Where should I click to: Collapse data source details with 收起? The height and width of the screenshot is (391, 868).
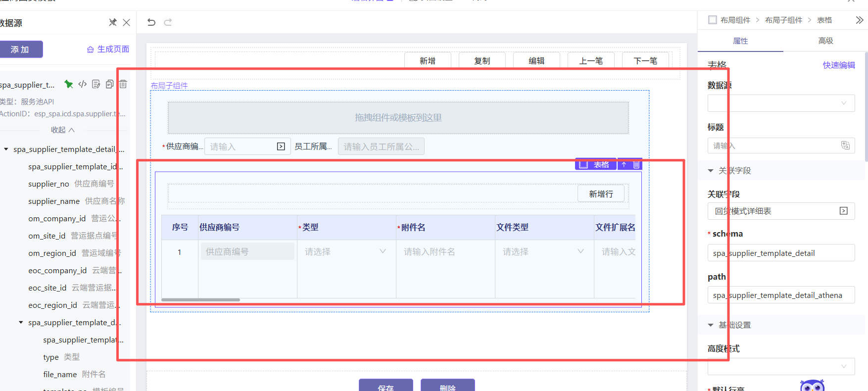62,130
